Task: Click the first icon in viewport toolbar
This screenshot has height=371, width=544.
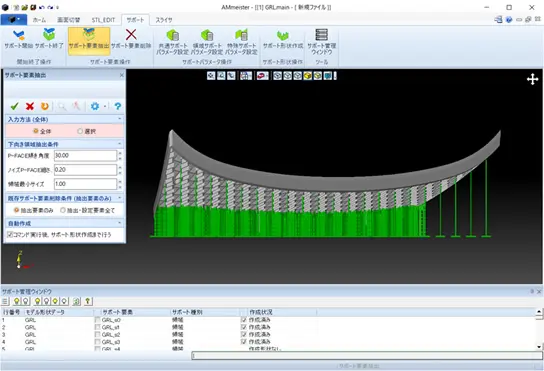Action: click(211, 76)
